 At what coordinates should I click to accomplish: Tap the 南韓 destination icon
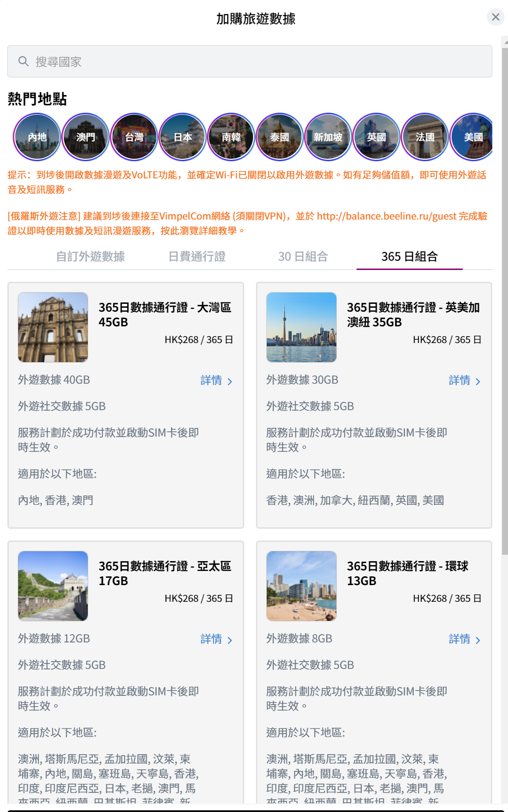[x=231, y=137]
